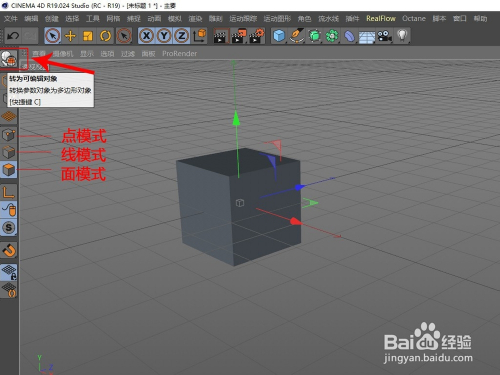Open the viewport ProRender menu

point(179,54)
